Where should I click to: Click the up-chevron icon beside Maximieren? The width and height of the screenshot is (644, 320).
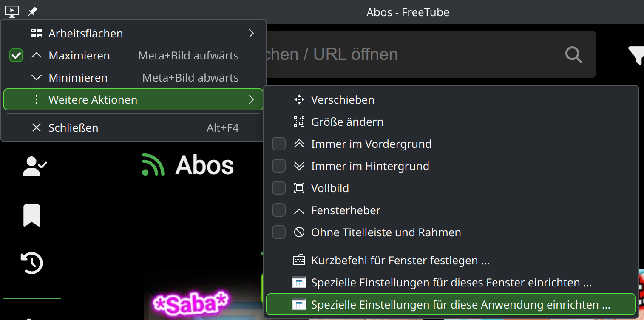coord(37,56)
